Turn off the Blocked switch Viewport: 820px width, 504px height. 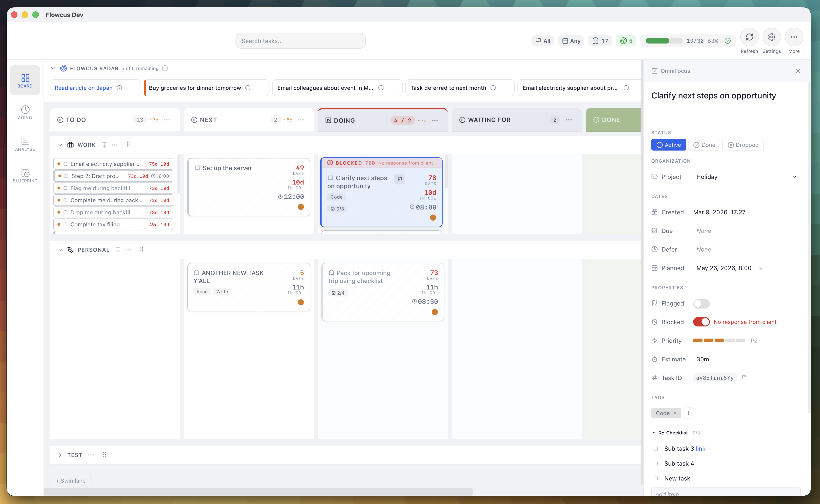pyautogui.click(x=701, y=322)
